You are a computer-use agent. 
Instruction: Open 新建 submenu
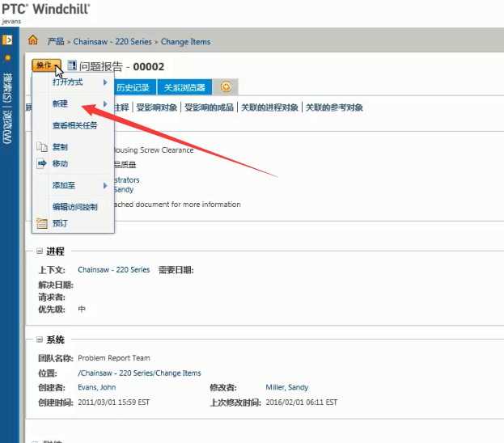tap(74, 103)
